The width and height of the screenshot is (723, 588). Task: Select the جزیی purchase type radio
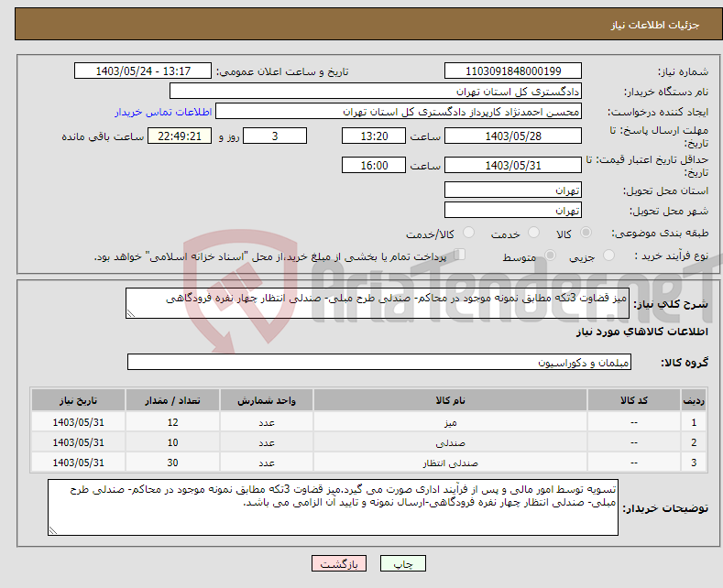pos(608,256)
